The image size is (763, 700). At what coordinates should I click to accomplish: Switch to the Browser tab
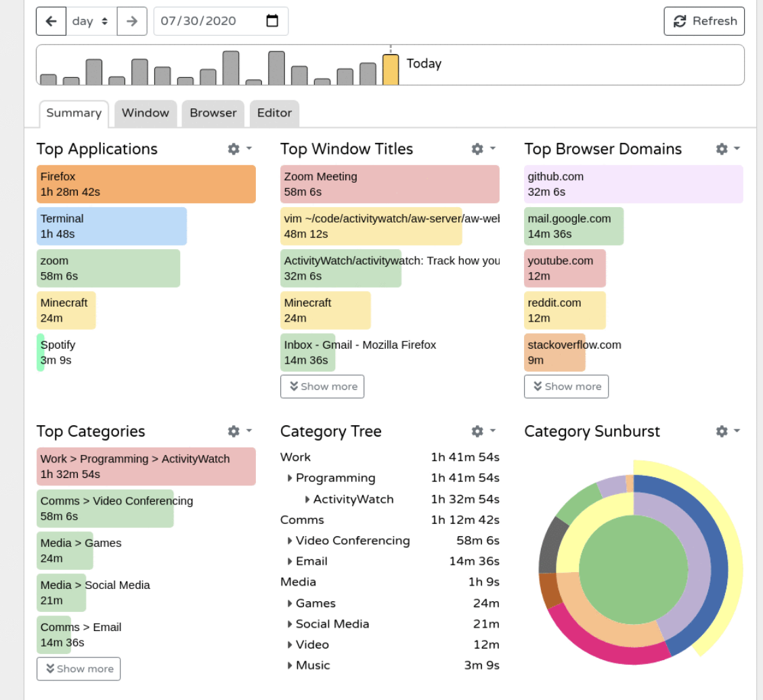pyautogui.click(x=213, y=113)
